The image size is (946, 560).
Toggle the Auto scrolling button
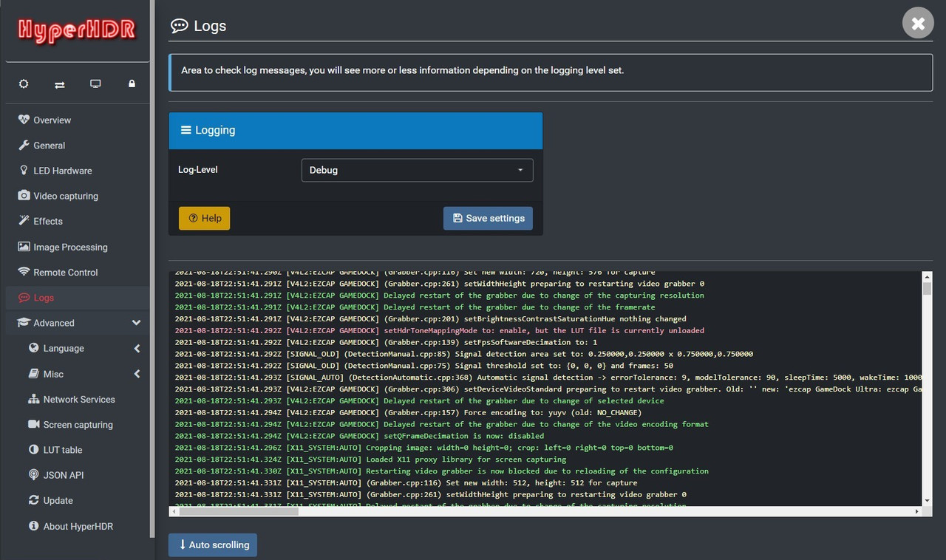click(213, 544)
